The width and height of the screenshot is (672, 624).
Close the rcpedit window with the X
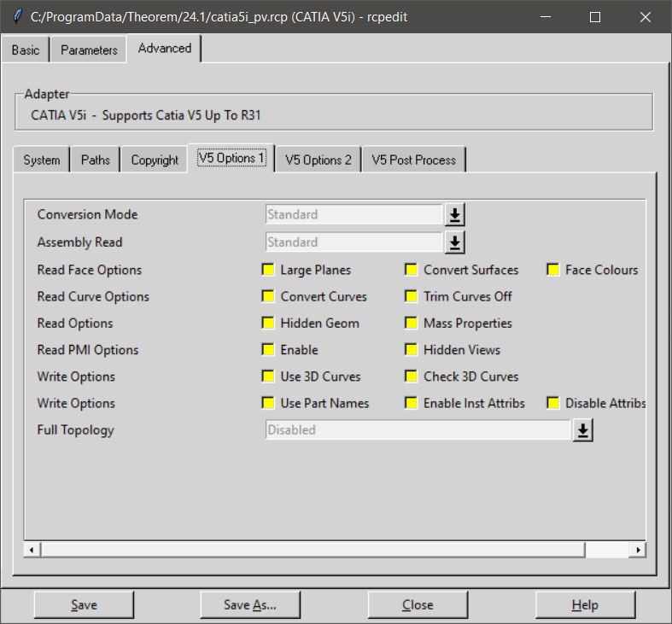tap(645, 17)
